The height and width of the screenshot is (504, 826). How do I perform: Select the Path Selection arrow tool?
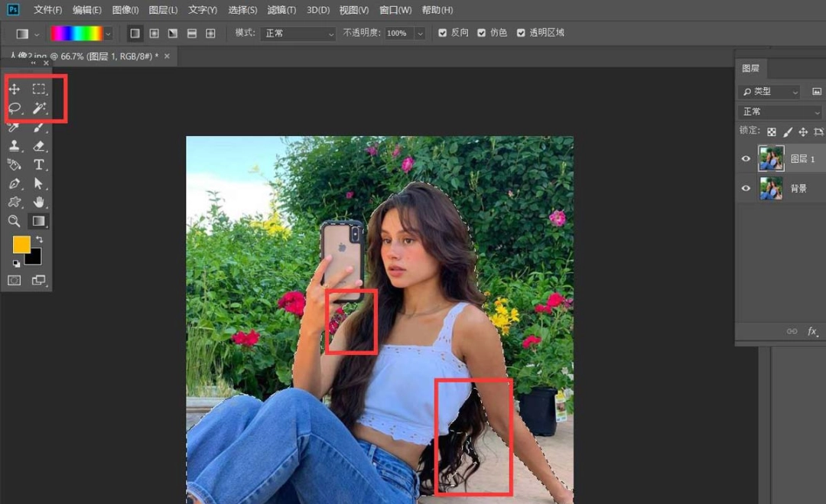(x=38, y=184)
